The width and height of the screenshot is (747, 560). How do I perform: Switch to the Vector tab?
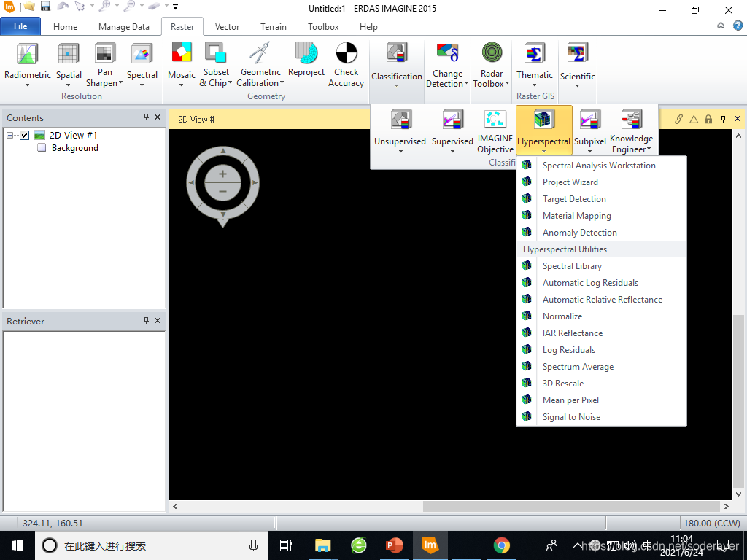pyautogui.click(x=227, y=27)
